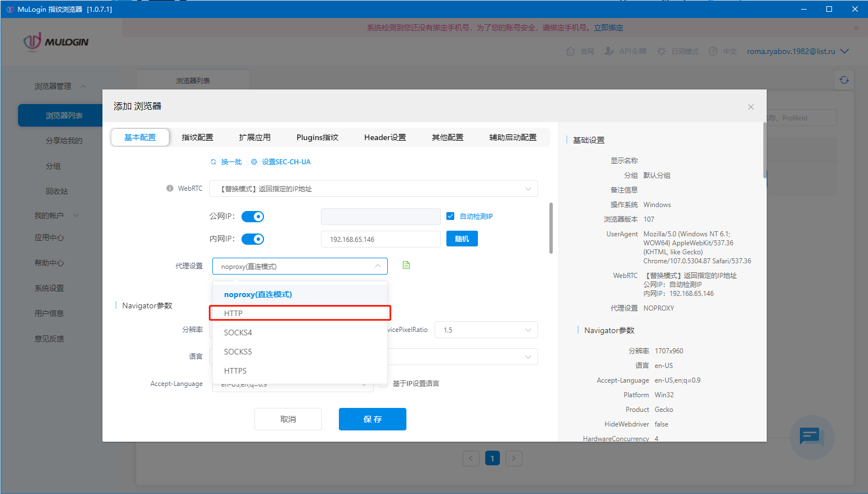Click the 浏览器列表 tab in main window

point(193,80)
